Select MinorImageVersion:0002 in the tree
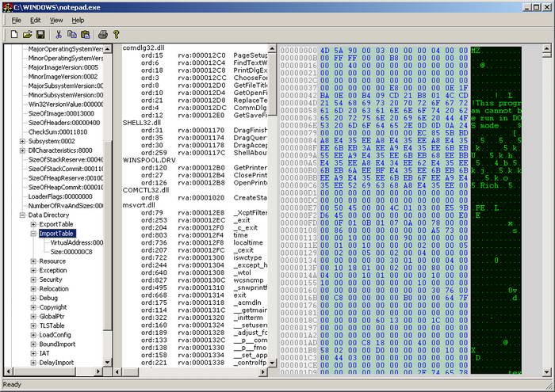 click(x=63, y=77)
